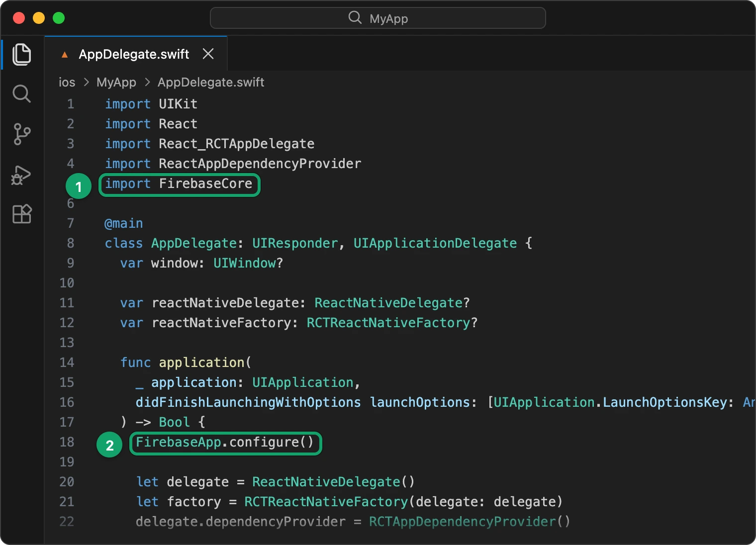Click 'func application(' on line 14
Image resolution: width=756 pixels, height=545 pixels.
coord(186,363)
